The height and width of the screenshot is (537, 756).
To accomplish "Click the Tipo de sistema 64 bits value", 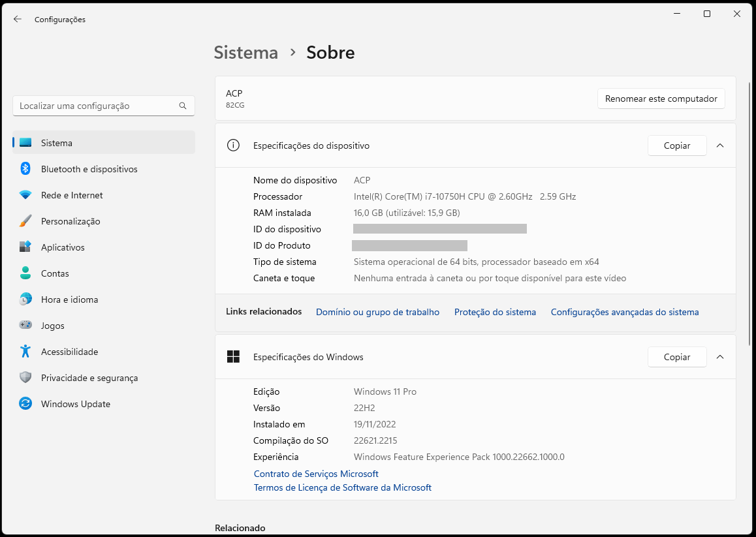I will (x=477, y=262).
